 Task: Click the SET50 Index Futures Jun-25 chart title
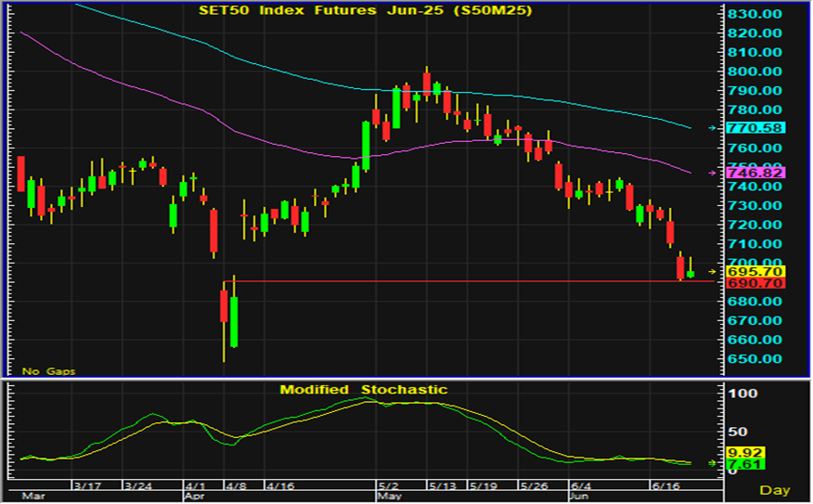[366, 10]
